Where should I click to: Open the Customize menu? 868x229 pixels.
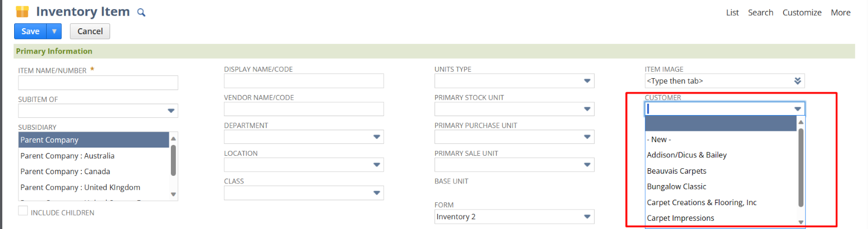click(x=802, y=12)
